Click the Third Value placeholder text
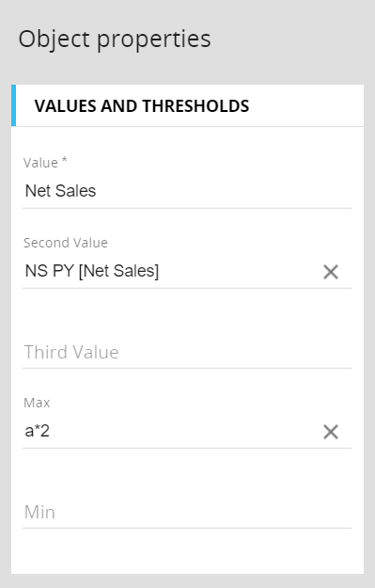The width and height of the screenshot is (375, 588). [x=71, y=353]
